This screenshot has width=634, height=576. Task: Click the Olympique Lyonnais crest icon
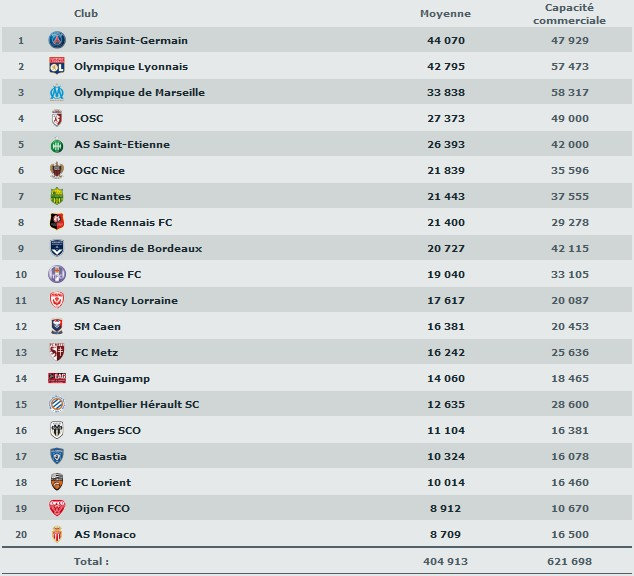tap(56, 67)
